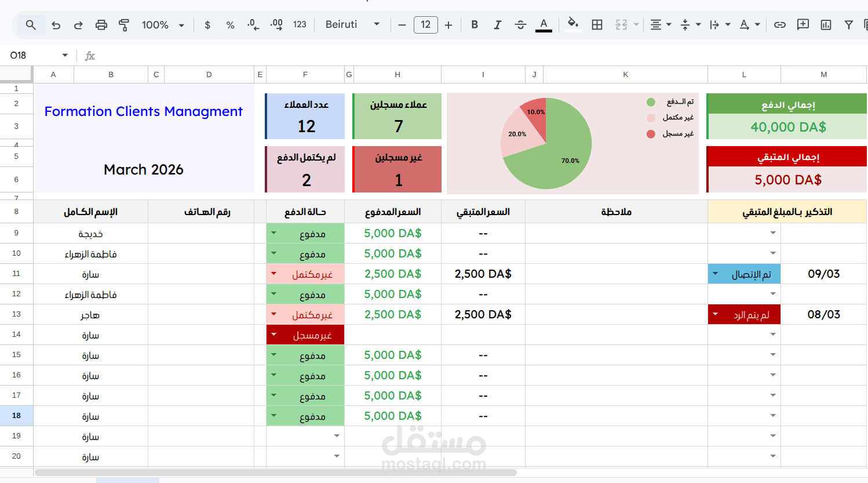Image resolution: width=868 pixels, height=483 pixels.
Task: Open the text color picker
Action: click(544, 25)
